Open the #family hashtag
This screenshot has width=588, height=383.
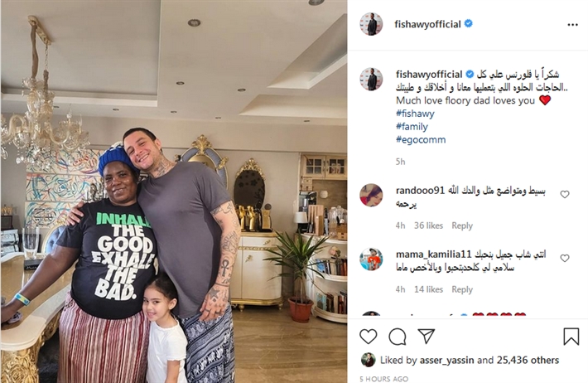click(x=412, y=127)
